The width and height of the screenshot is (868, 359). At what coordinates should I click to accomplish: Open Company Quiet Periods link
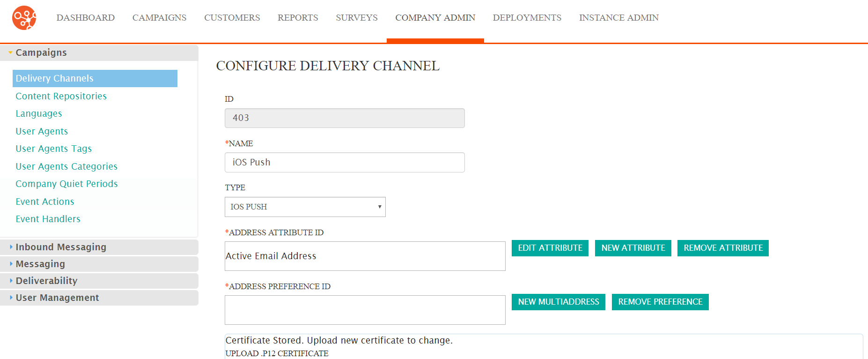[66, 184]
